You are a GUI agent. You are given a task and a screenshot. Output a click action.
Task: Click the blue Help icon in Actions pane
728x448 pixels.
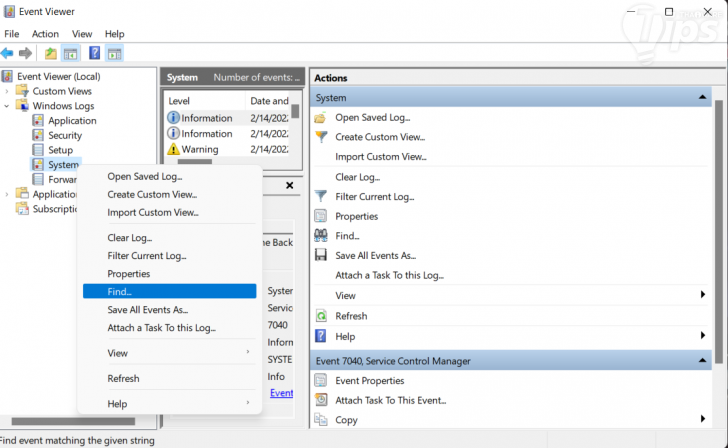[320, 336]
